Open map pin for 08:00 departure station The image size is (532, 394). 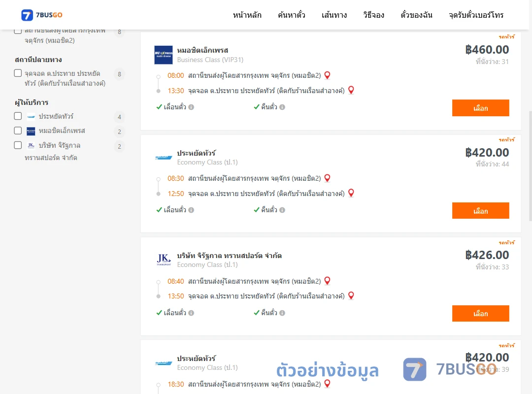point(328,75)
